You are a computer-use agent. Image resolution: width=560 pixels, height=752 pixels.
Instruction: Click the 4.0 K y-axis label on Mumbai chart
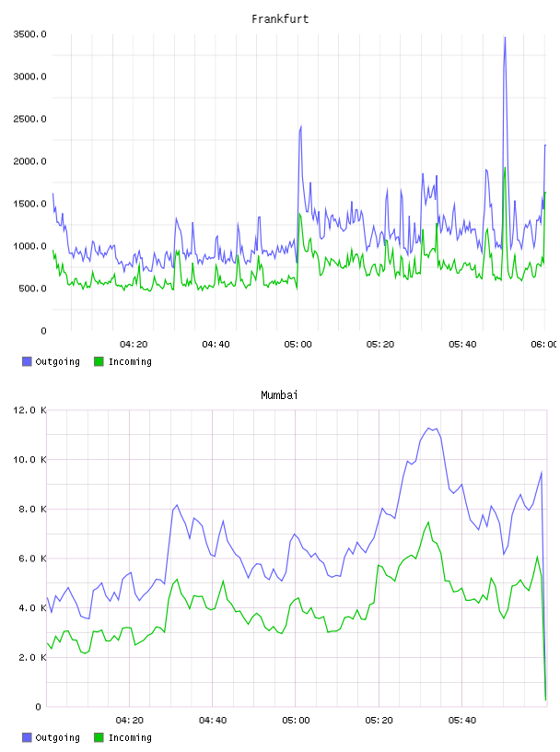point(32,607)
